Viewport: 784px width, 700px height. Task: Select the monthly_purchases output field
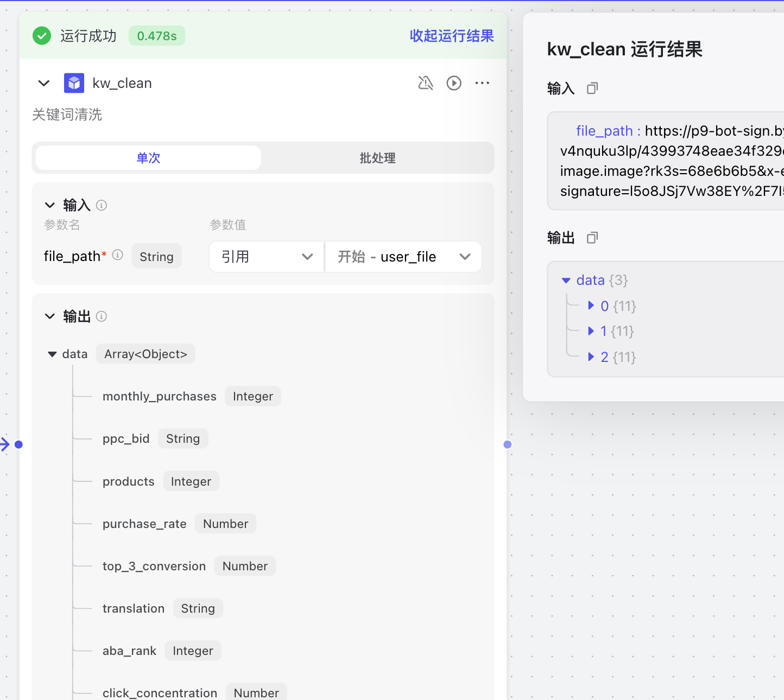click(x=160, y=396)
